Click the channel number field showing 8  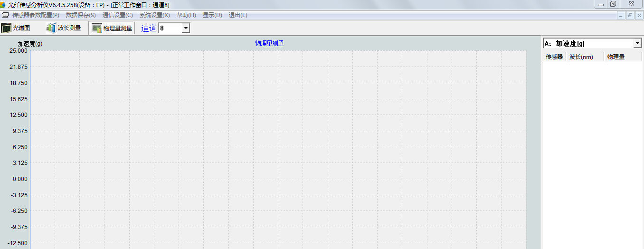click(170, 28)
